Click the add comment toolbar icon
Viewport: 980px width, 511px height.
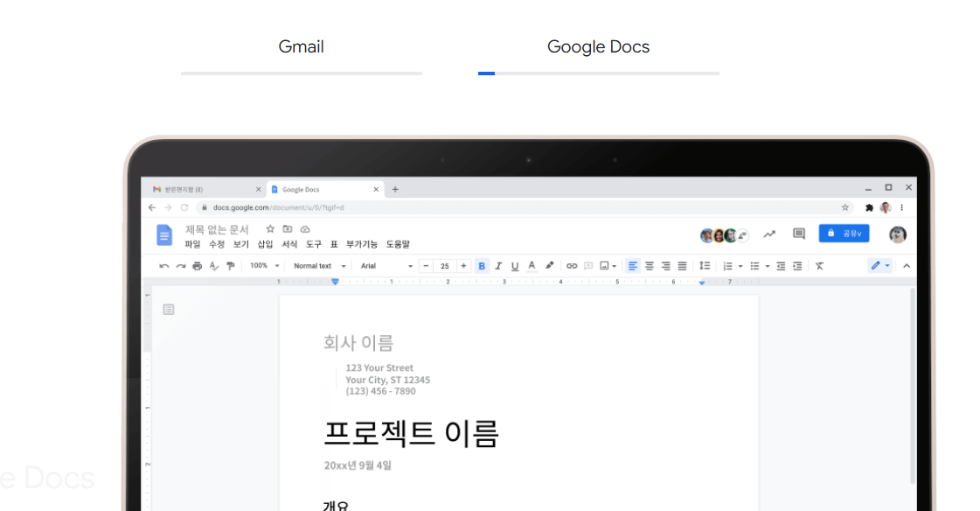point(588,266)
